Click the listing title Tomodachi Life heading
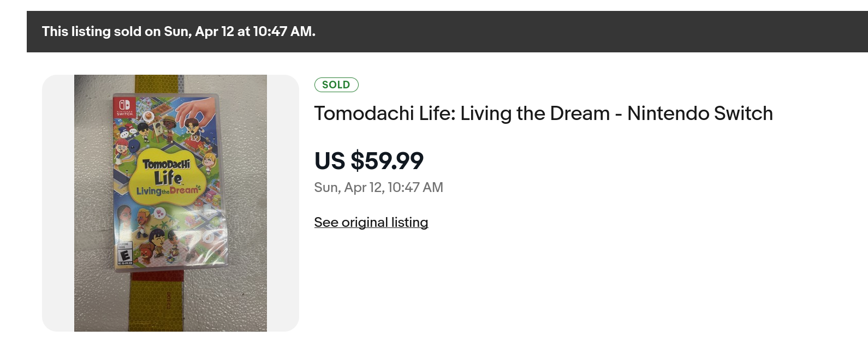Image resolution: width=868 pixels, height=360 pixels. [x=543, y=113]
